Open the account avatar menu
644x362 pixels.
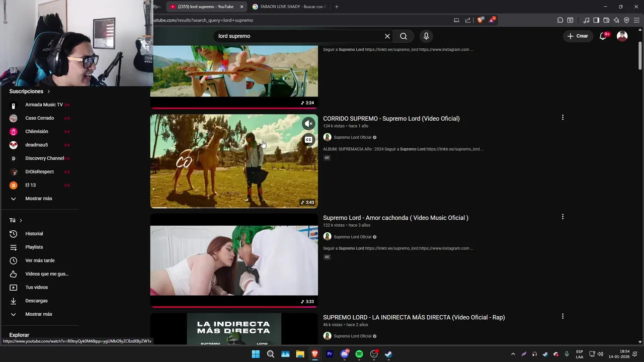click(622, 36)
